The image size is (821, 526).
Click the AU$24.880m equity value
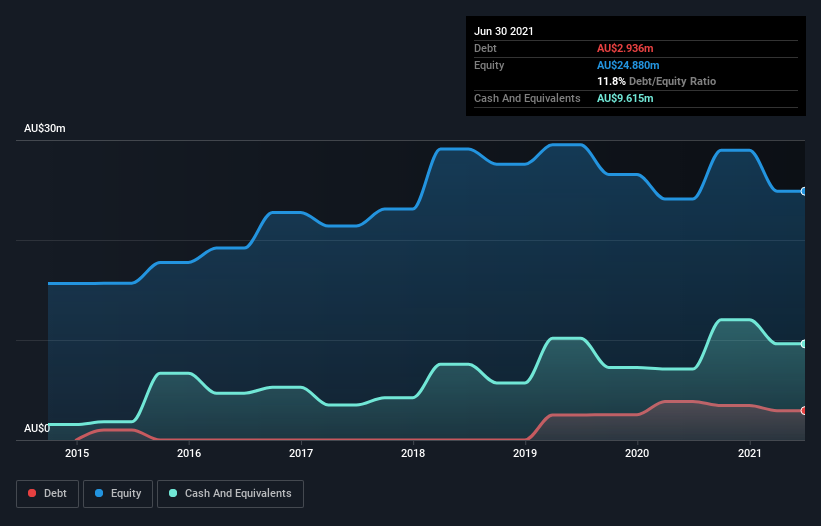[x=628, y=65]
